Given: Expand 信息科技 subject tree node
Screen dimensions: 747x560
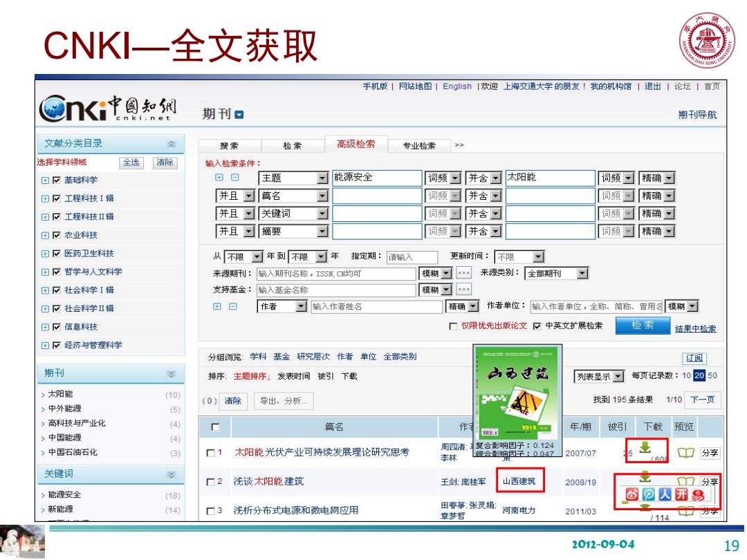Looking at the screenshot, I should (45, 327).
